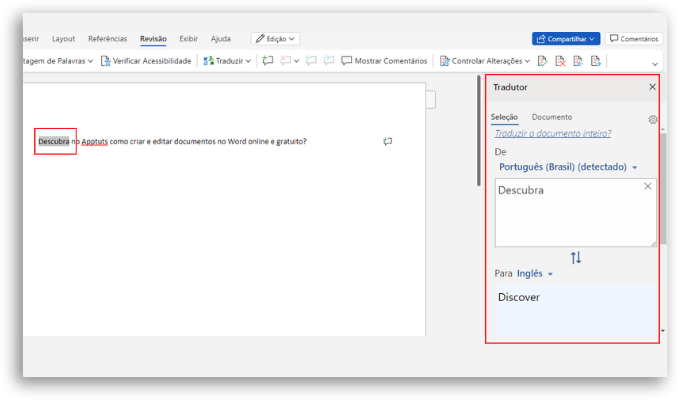Open the Ajuda tab
This screenshot has width=700, height=400.
pos(221,39)
